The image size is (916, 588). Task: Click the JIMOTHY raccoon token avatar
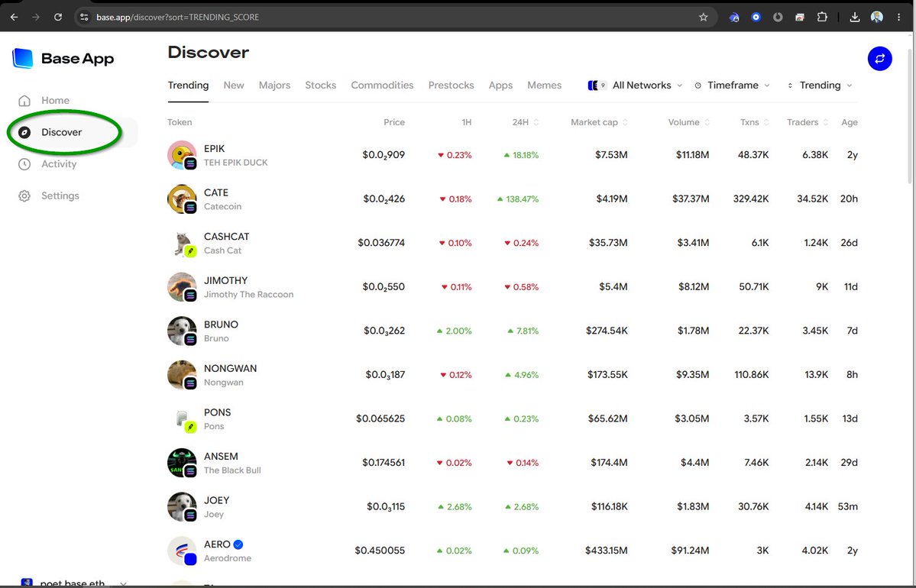click(182, 286)
